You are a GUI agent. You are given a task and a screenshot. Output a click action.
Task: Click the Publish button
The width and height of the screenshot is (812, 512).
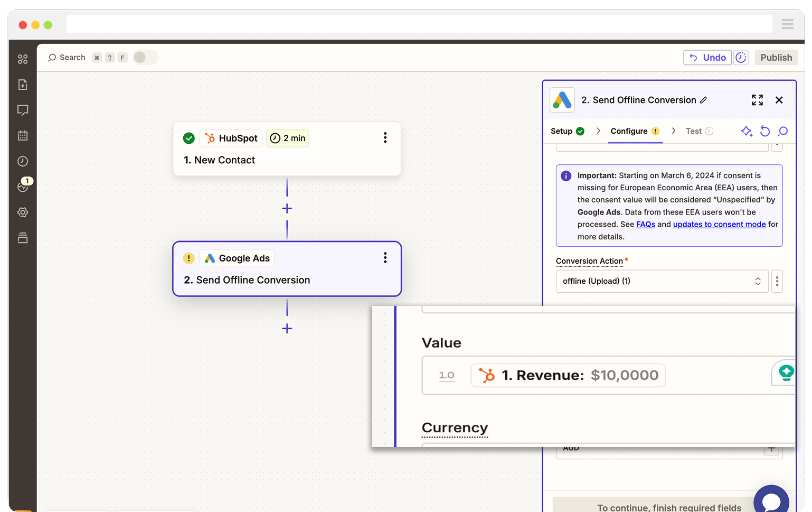point(776,58)
